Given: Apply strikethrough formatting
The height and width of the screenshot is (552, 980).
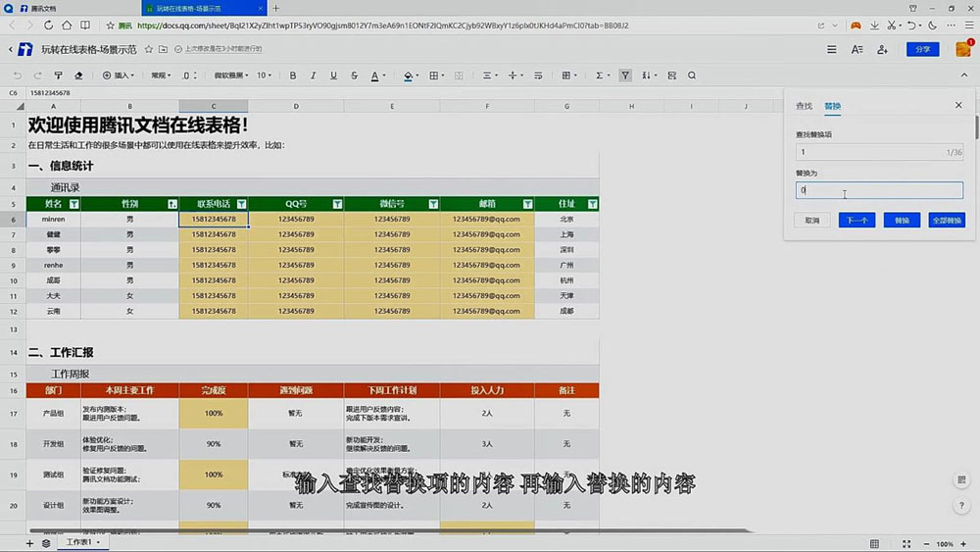Looking at the screenshot, I should 354,75.
